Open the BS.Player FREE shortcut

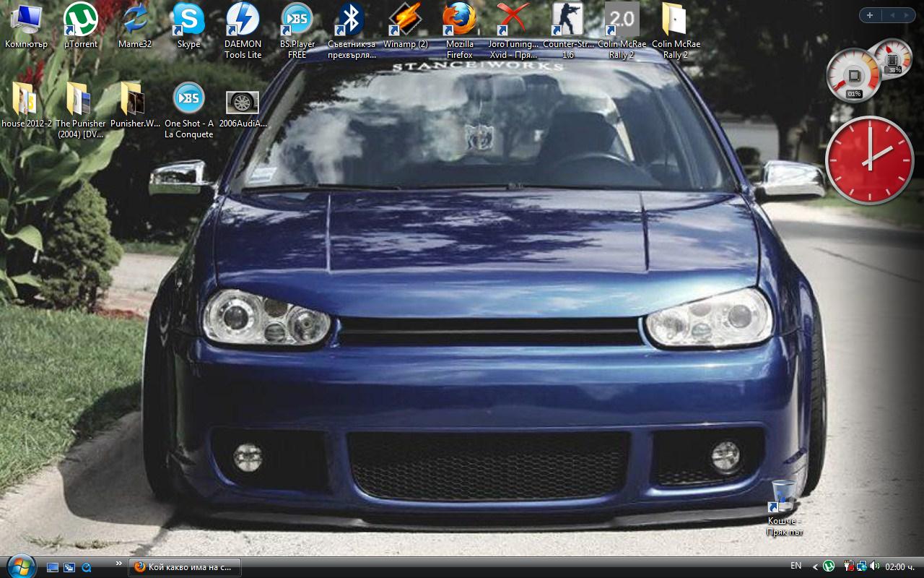(x=297, y=20)
